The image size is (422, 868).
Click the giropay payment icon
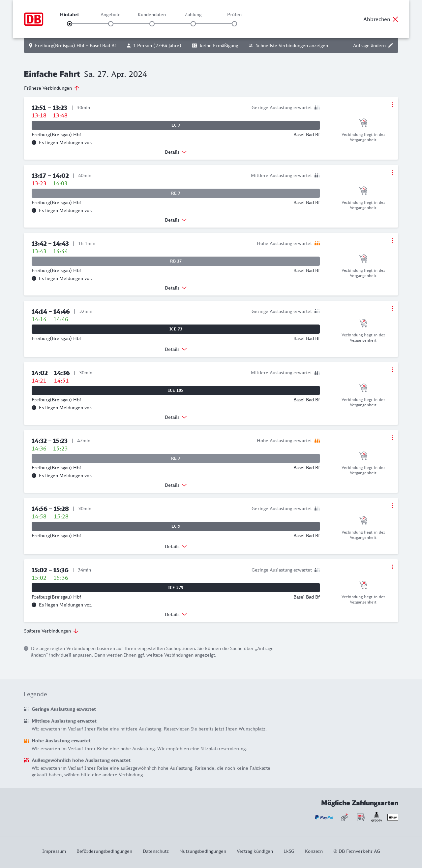click(377, 817)
